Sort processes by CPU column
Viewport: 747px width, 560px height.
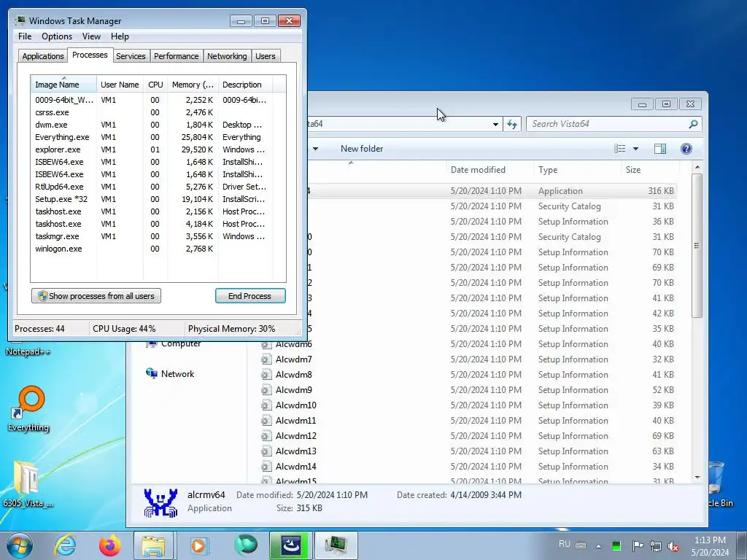tap(155, 85)
